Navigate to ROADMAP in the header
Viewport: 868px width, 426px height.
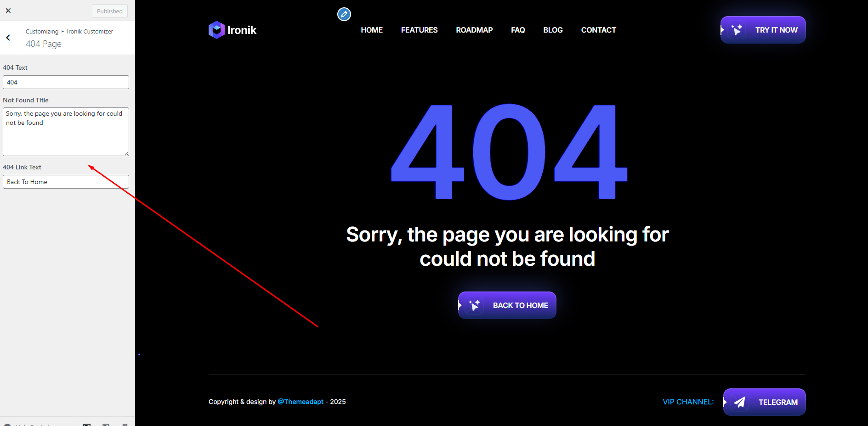coord(474,30)
